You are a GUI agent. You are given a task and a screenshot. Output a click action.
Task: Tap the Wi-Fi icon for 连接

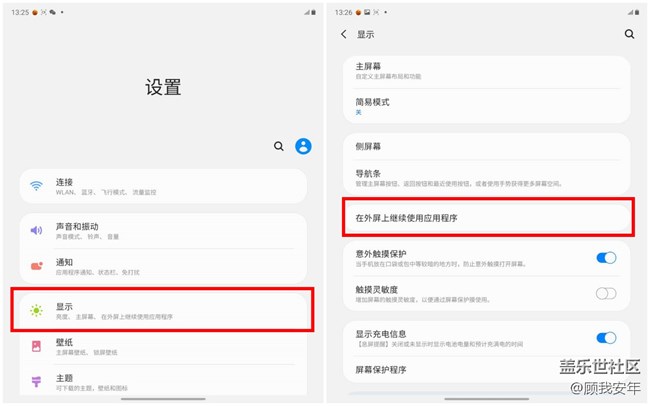pyautogui.click(x=37, y=186)
